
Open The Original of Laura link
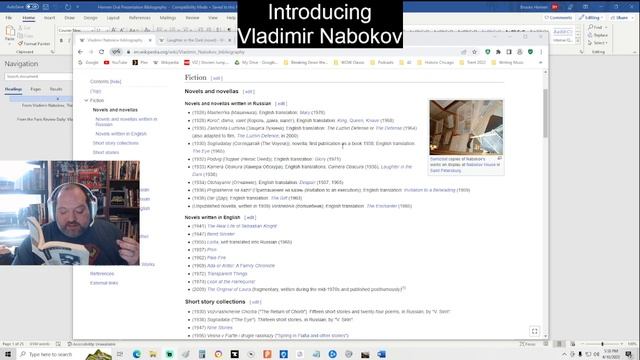(x=229, y=289)
